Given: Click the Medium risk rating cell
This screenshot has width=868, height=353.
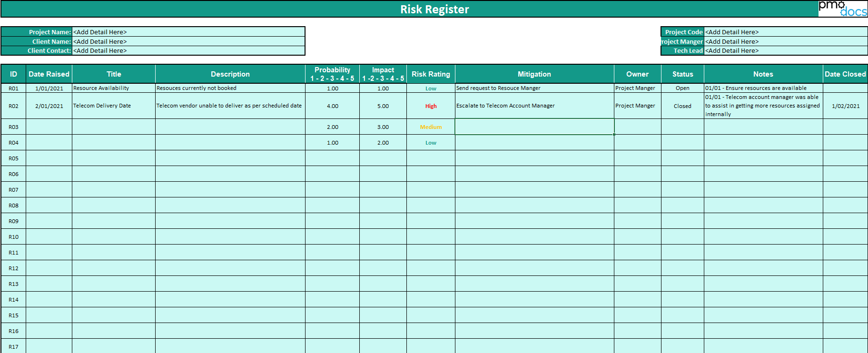Looking at the screenshot, I should (431, 127).
